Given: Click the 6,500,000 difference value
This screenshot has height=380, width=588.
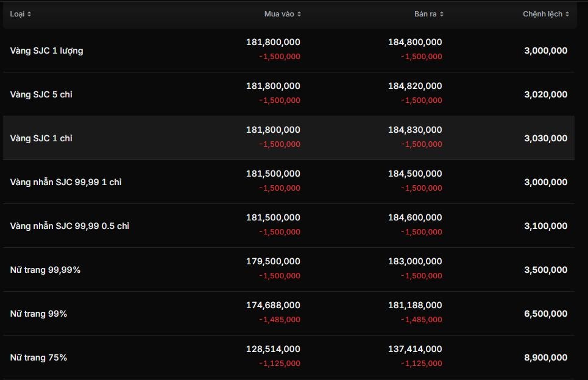Looking at the screenshot, I should (x=545, y=314).
